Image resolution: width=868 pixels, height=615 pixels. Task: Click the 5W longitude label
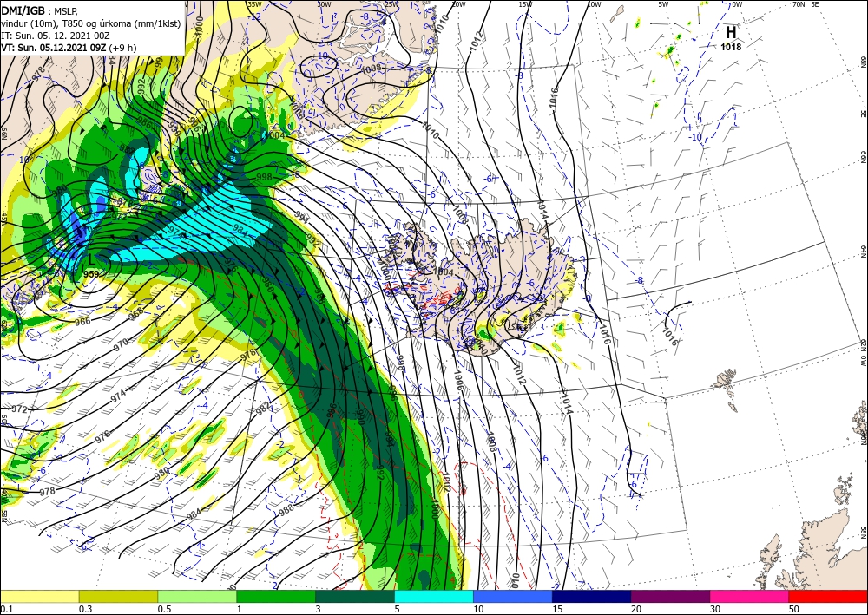pyautogui.click(x=664, y=4)
